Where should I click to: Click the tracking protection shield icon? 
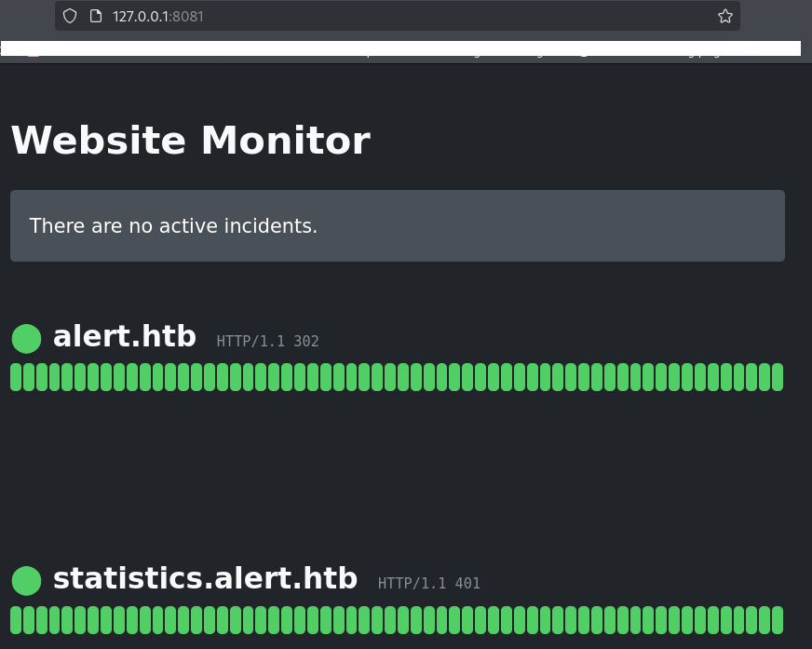[x=70, y=16]
